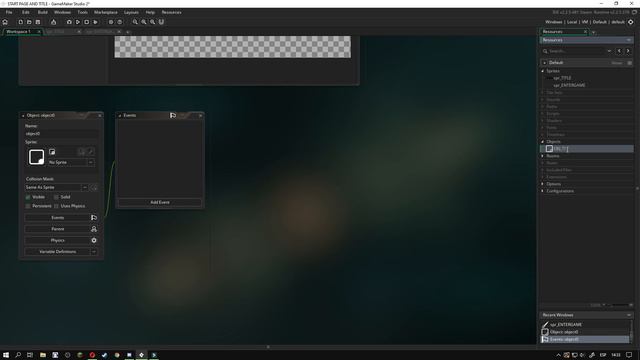Click the object Name input field
The image size is (640, 360).
point(62,133)
